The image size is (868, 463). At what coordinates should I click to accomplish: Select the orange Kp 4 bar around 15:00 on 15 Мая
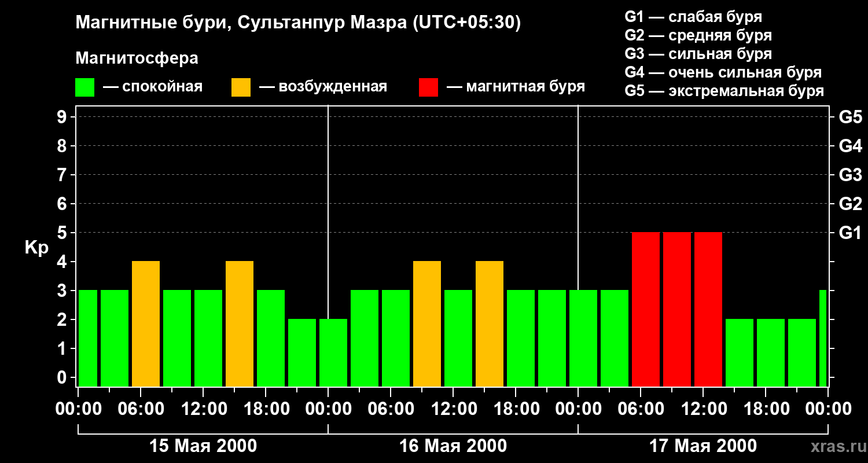tap(240, 324)
